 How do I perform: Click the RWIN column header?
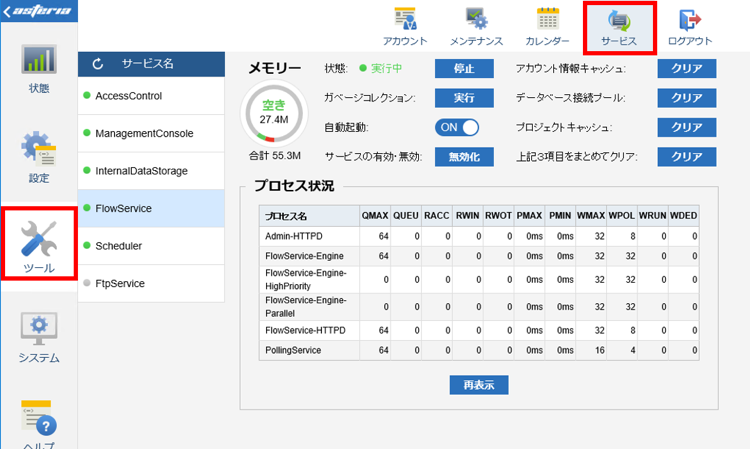467,216
